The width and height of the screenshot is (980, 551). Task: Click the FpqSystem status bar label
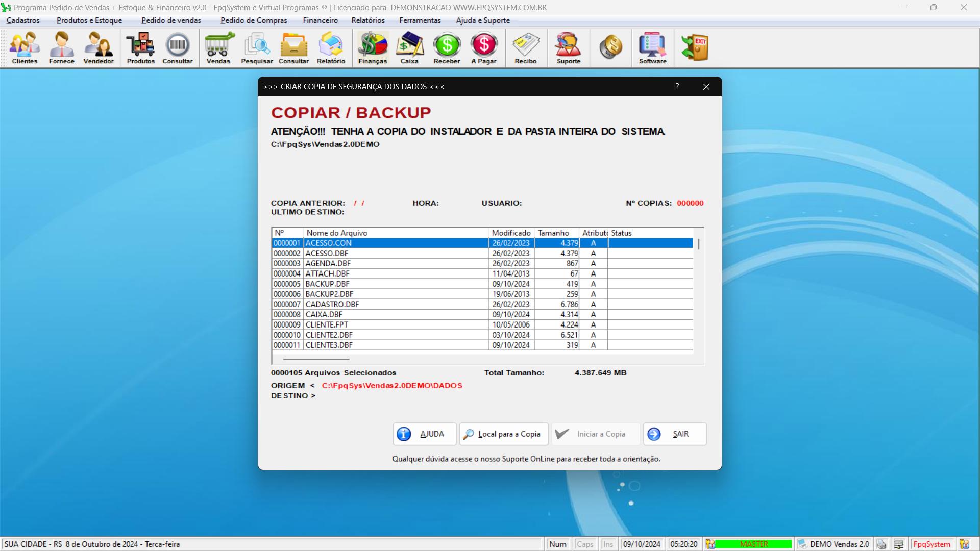pyautogui.click(x=932, y=544)
